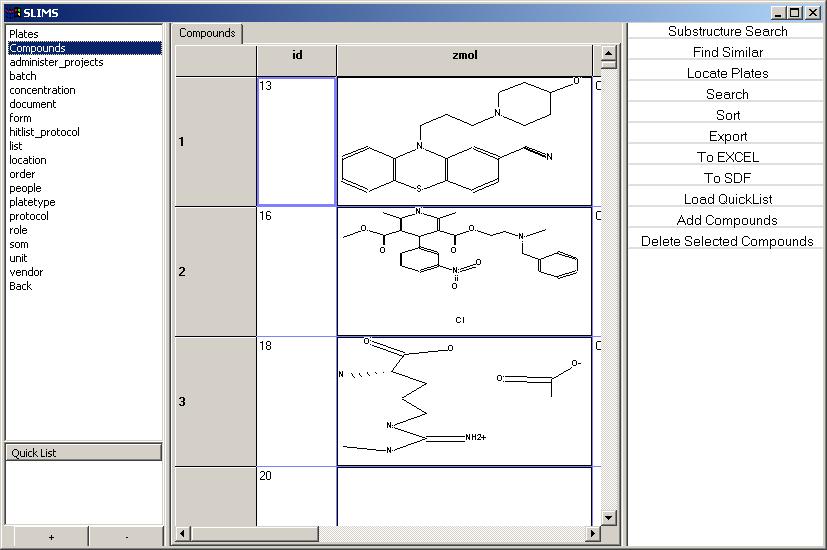Click the To SDF button
Image resolution: width=827 pixels, height=550 pixels.
(727, 178)
